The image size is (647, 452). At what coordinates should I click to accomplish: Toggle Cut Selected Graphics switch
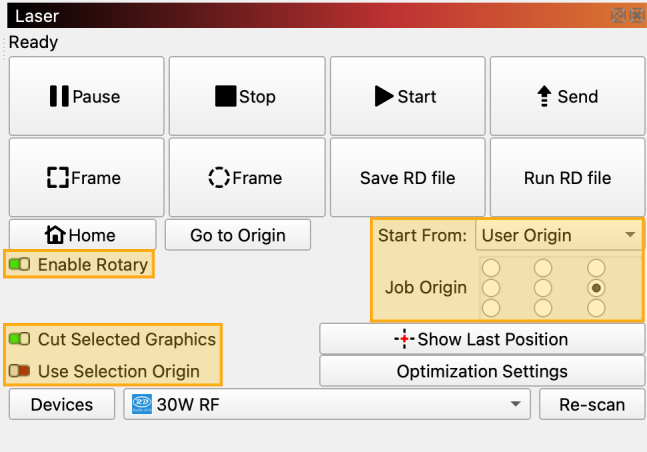(20, 339)
